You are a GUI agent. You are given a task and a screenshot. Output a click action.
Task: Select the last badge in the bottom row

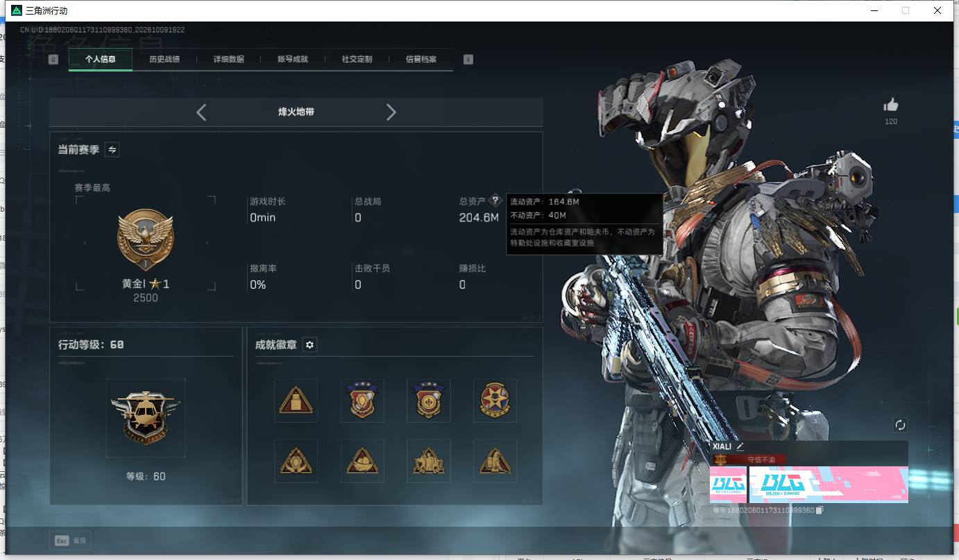pyautogui.click(x=495, y=461)
